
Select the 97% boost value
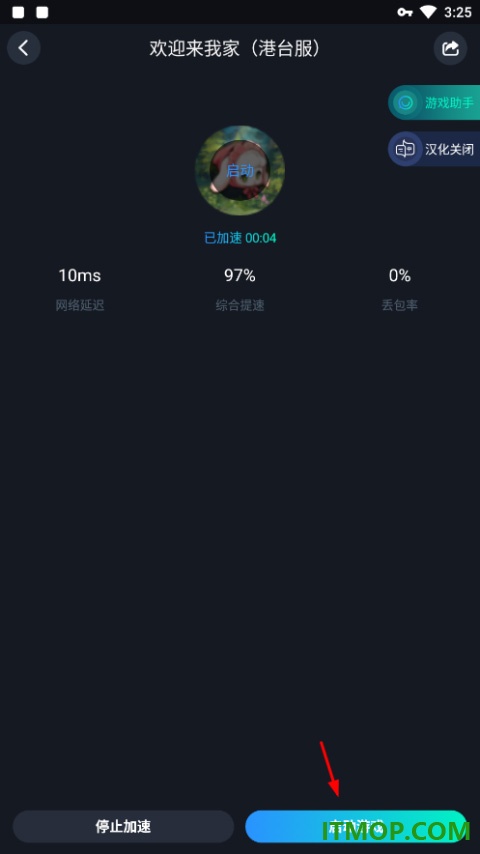240,276
